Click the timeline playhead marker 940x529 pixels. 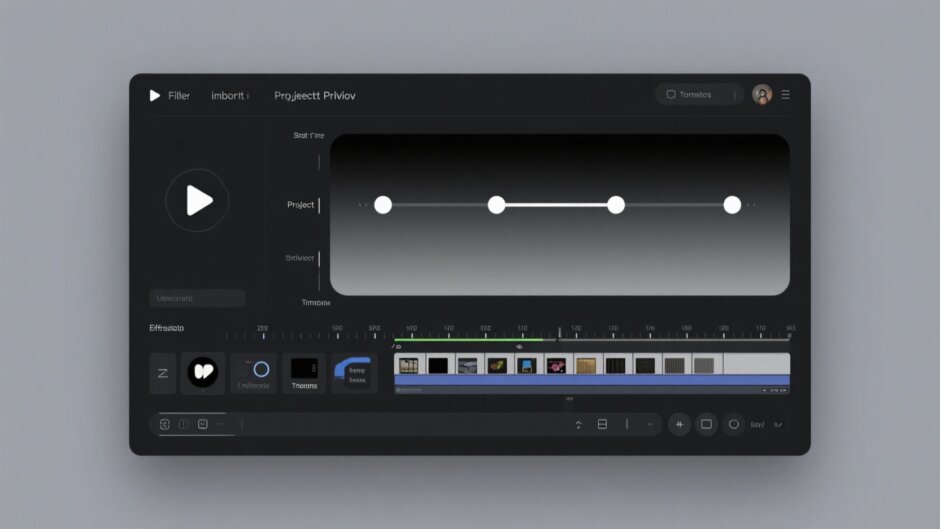[559, 333]
